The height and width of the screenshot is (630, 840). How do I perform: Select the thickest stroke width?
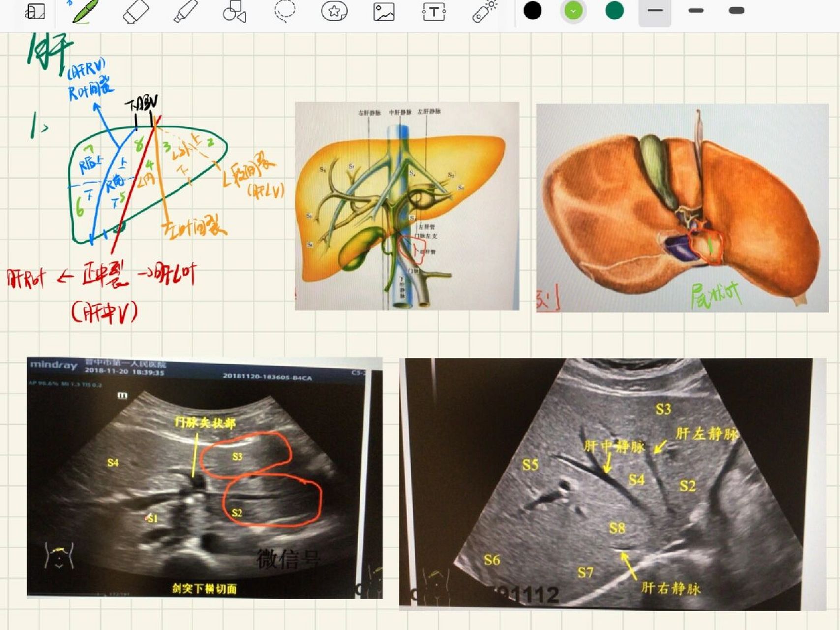pyautogui.click(x=736, y=11)
